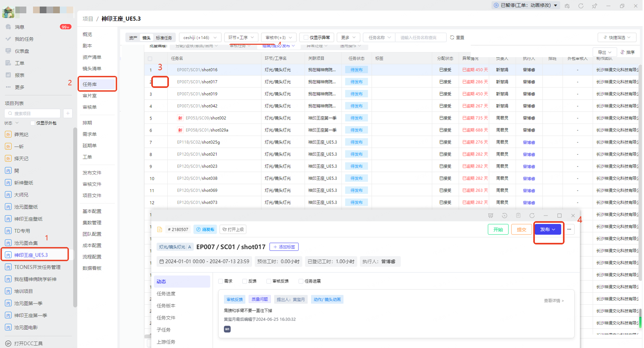The width and height of the screenshot is (644, 348).
Task: Open the 报表 reports icon
Action: tap(8, 75)
